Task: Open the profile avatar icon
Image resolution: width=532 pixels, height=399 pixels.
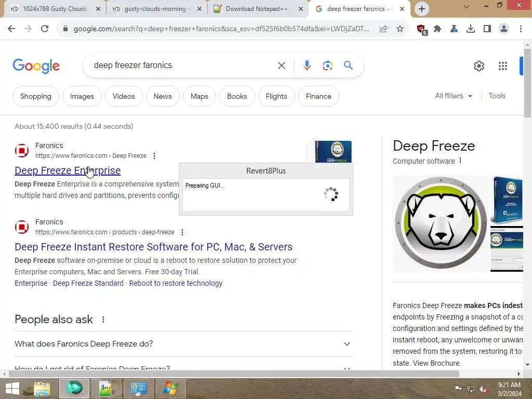Action: coord(504,29)
